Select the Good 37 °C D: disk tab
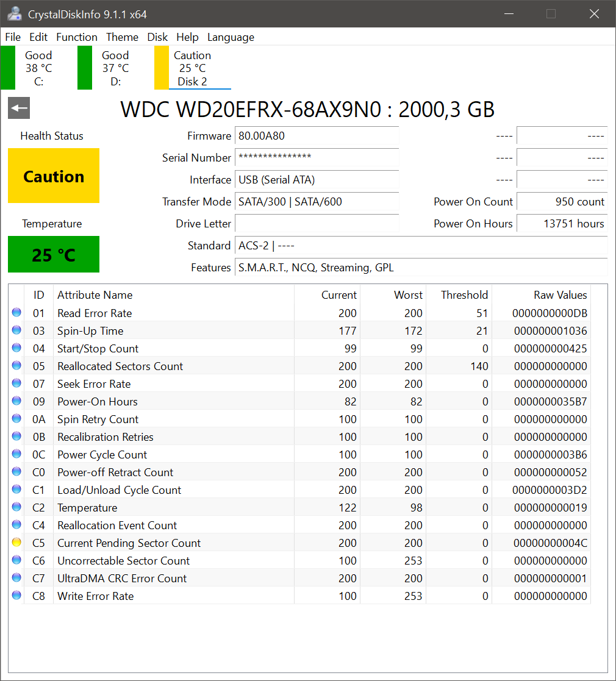The width and height of the screenshot is (616, 681). coord(115,68)
